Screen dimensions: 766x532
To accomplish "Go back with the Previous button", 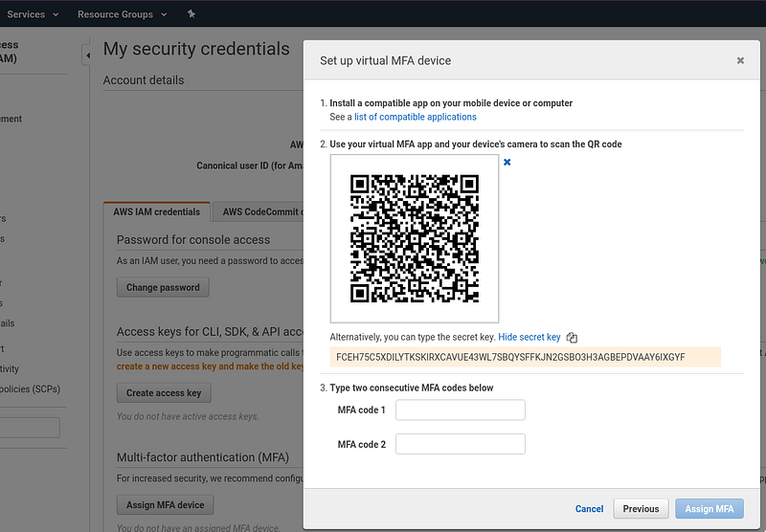I will click(641, 509).
